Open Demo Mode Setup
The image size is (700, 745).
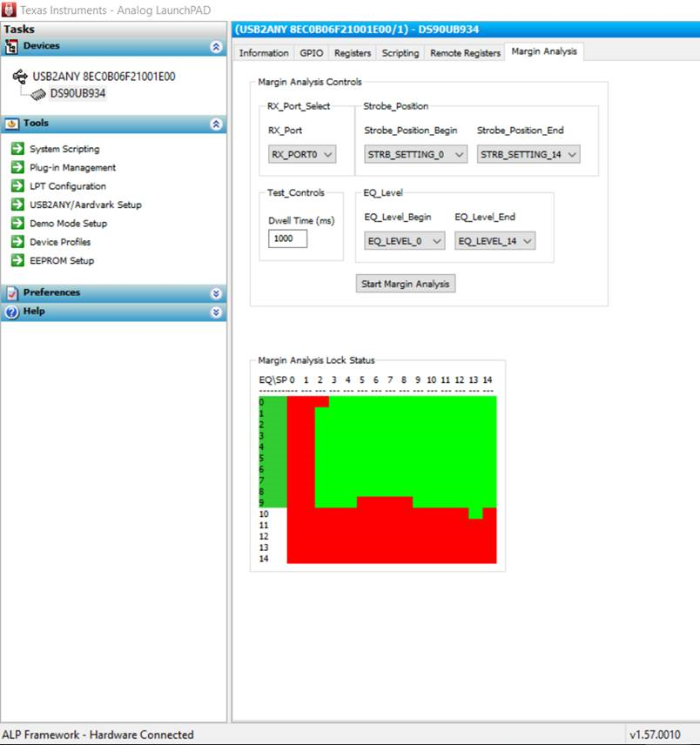pos(69,223)
